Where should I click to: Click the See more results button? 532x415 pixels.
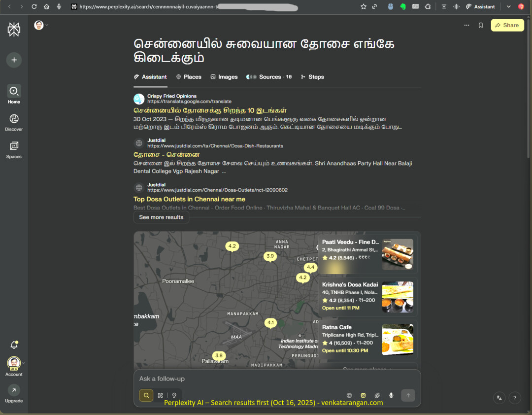pos(161,217)
